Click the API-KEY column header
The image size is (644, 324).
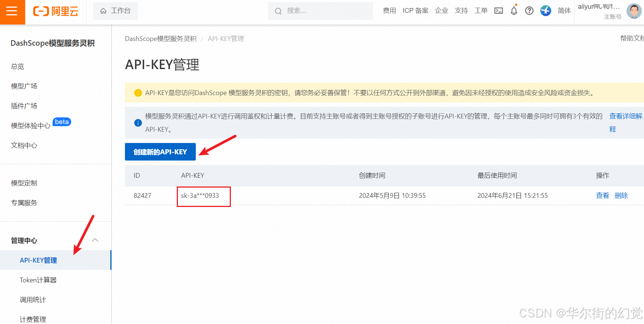click(x=193, y=176)
